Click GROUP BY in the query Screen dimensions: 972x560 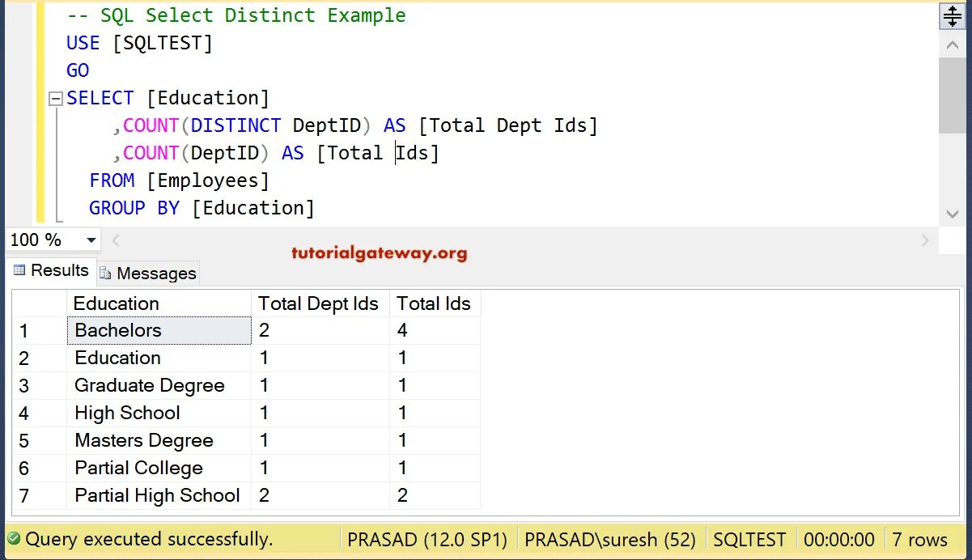(x=134, y=208)
